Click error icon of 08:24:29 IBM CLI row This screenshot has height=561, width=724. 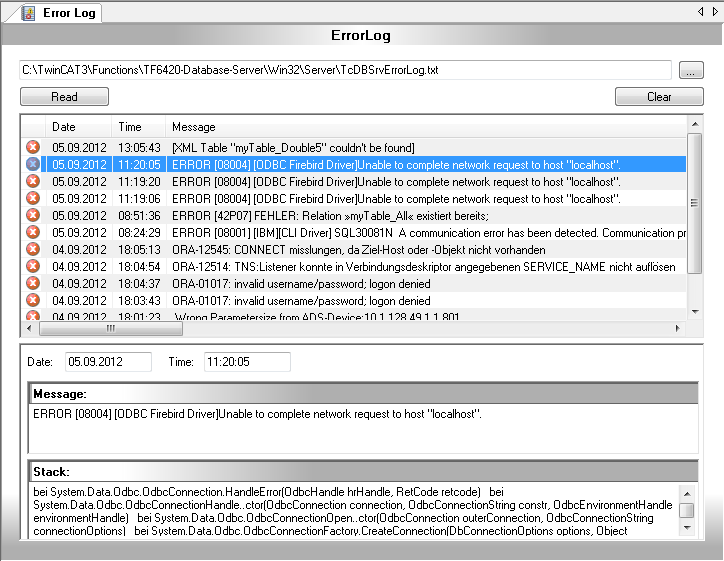click(x=33, y=232)
